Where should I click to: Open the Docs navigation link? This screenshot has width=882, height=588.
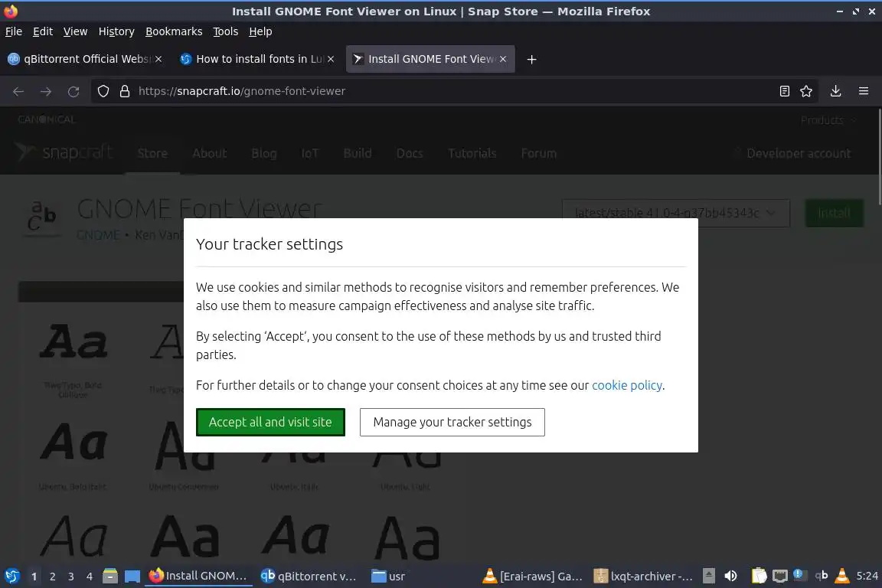[410, 154]
